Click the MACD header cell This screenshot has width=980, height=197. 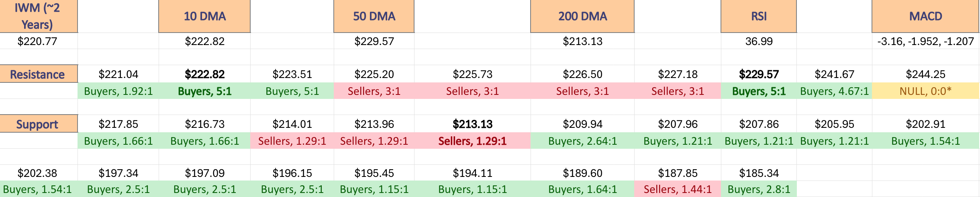pyautogui.click(x=926, y=16)
